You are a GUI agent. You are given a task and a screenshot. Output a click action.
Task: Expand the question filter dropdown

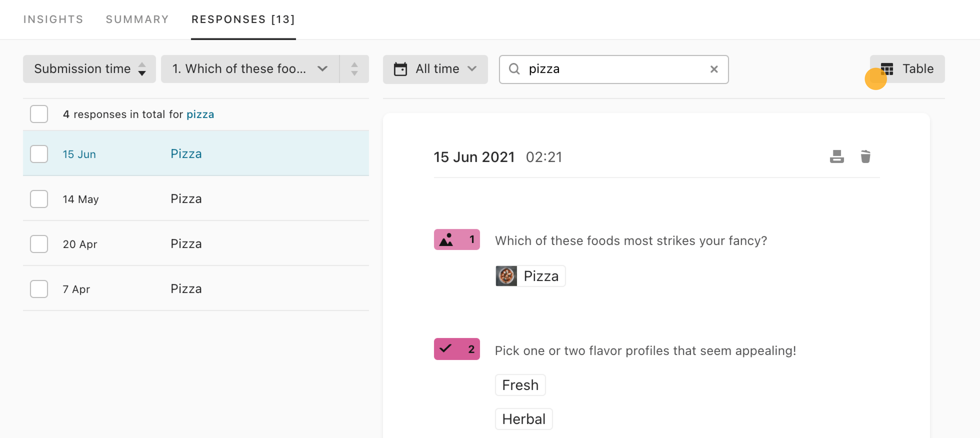(251, 69)
